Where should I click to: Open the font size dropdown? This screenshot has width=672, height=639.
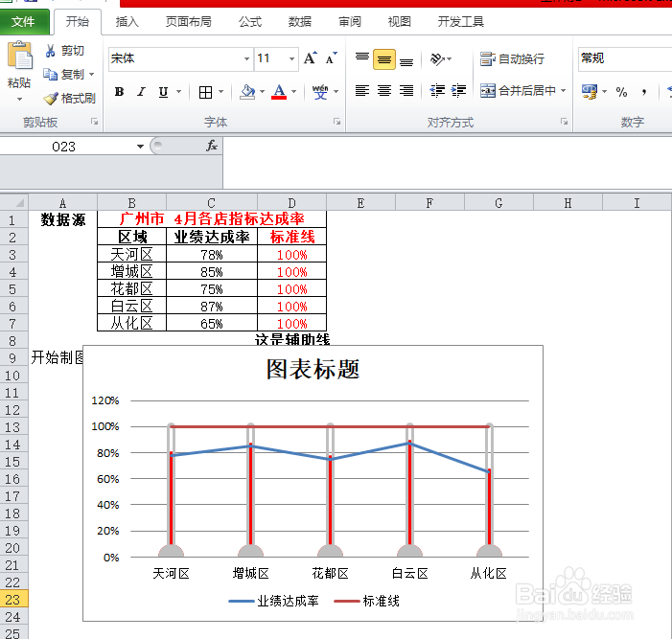coord(291,58)
